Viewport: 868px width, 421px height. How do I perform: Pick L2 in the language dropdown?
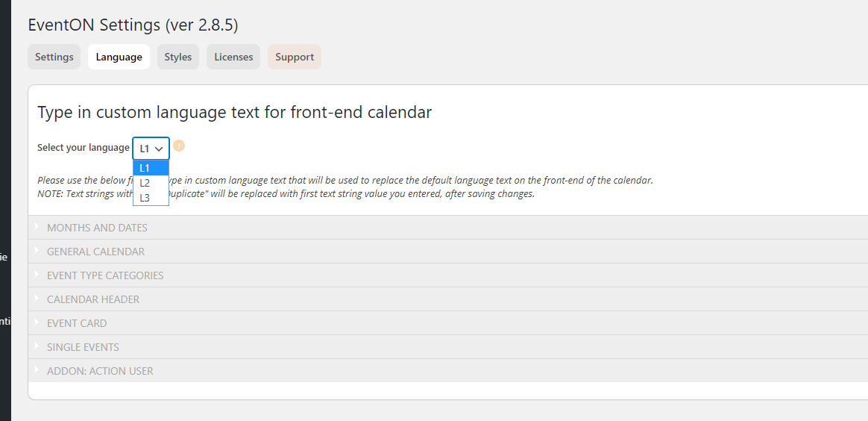(145, 183)
